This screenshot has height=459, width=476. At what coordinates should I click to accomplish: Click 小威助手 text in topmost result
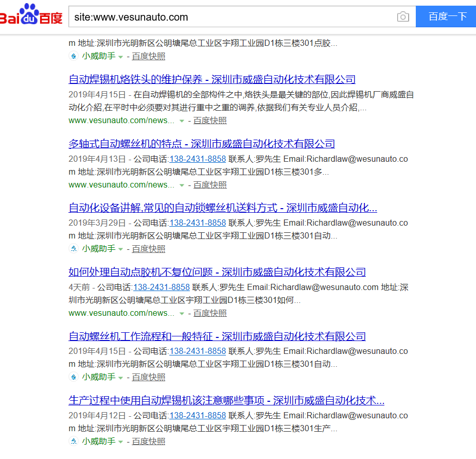click(x=99, y=56)
